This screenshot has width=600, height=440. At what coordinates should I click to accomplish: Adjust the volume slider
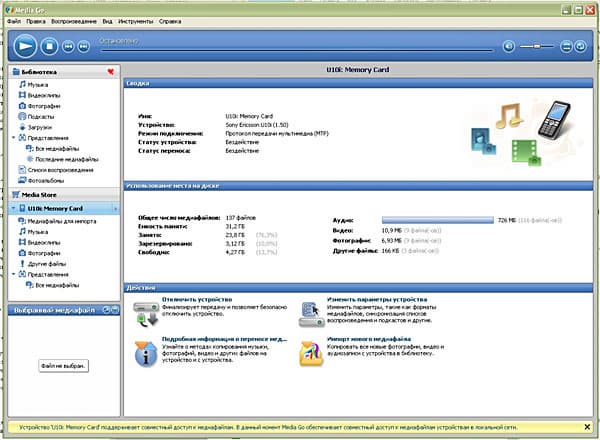tap(536, 46)
